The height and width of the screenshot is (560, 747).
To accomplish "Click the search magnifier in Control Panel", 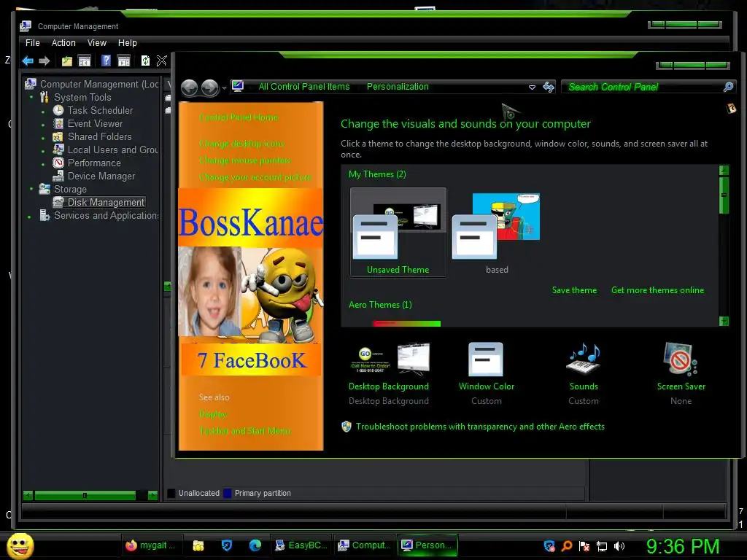I will 728,87.
